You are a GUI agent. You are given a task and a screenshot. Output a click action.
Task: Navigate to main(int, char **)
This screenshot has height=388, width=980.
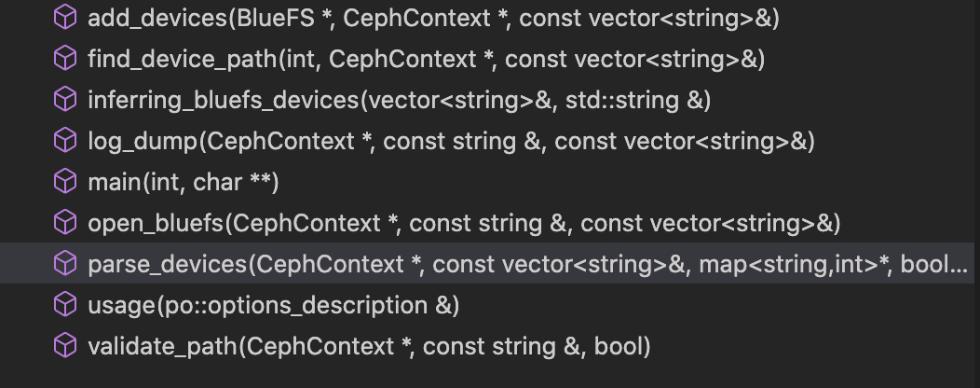(x=184, y=182)
